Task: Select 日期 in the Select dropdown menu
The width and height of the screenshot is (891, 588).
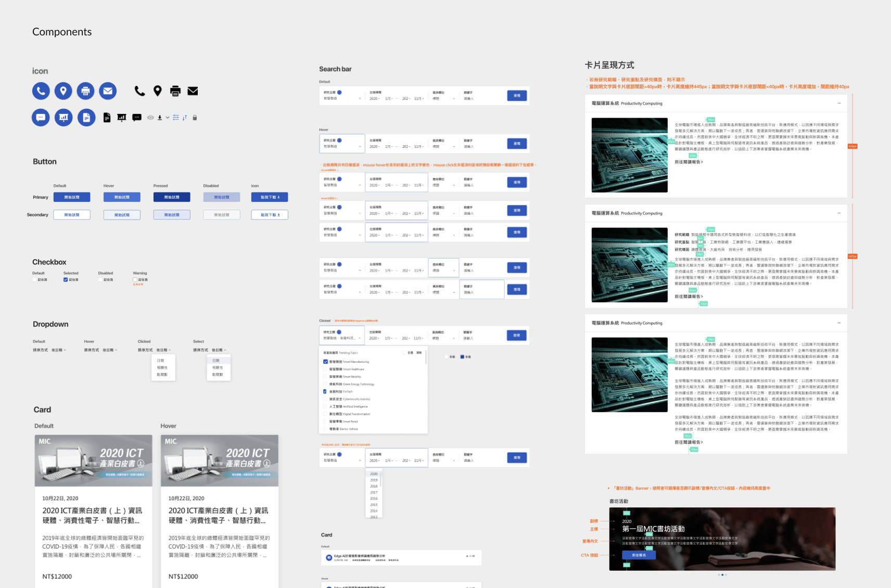Action: 216,361
